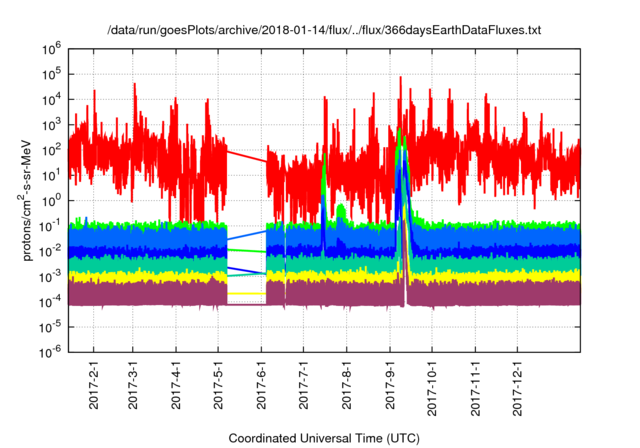This screenshot has height=448, width=640.
Task: Click the 2017-4-1 date label
Action: coord(176,385)
